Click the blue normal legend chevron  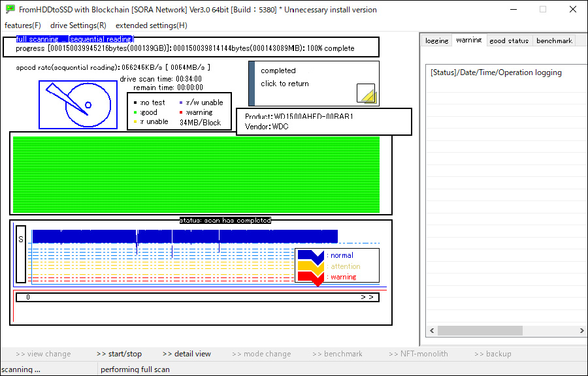(x=311, y=258)
